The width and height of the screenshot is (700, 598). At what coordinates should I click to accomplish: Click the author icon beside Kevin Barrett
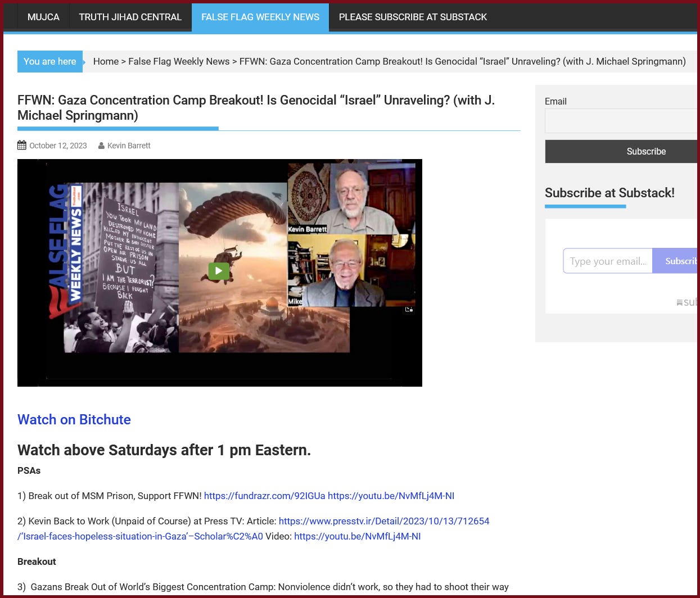[x=101, y=146]
